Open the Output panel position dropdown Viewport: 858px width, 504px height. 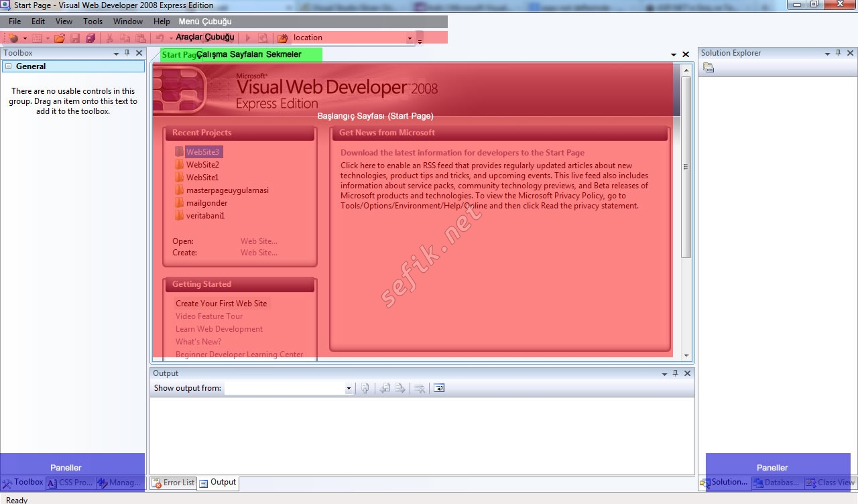click(664, 374)
